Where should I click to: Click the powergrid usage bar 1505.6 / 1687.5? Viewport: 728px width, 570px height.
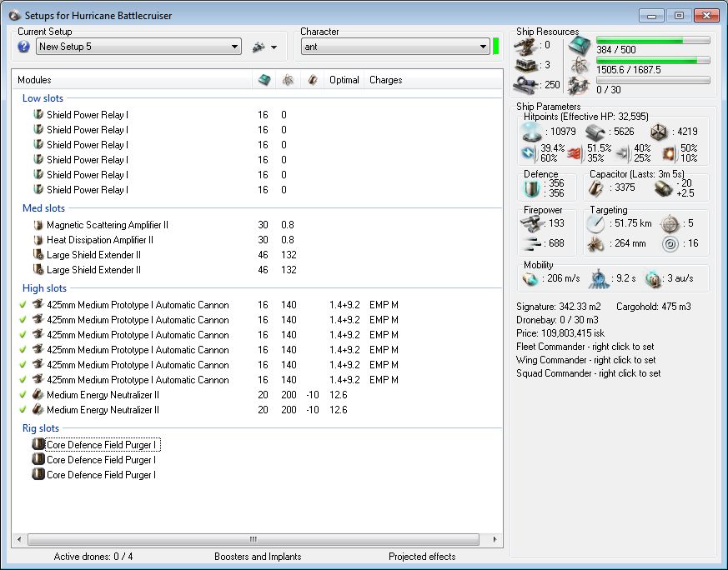(653, 60)
